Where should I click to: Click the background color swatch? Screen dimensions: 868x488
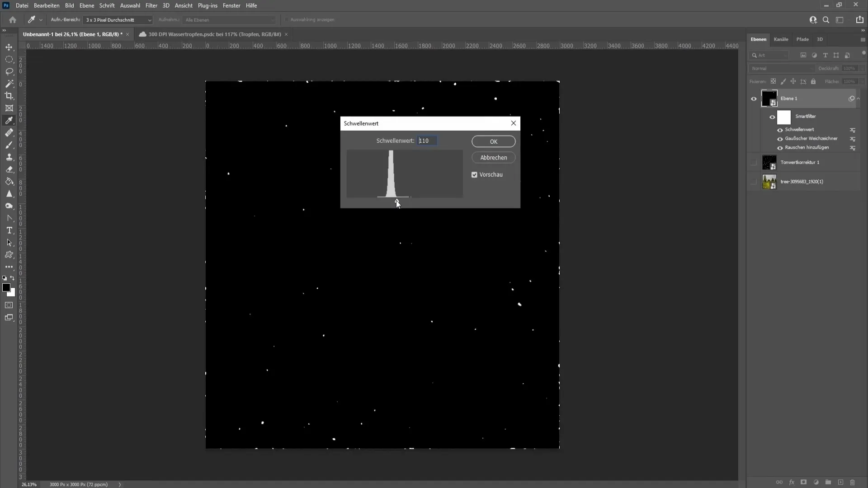click(13, 294)
